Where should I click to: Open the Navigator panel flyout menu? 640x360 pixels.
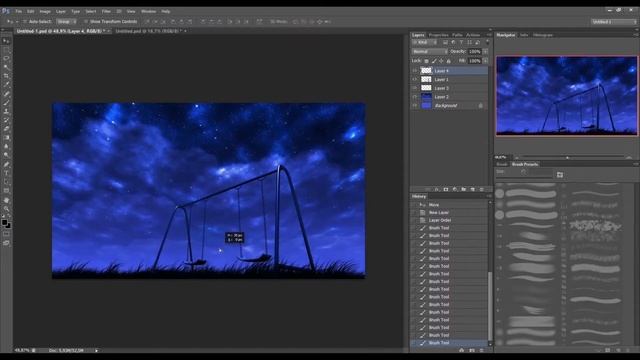click(636, 35)
